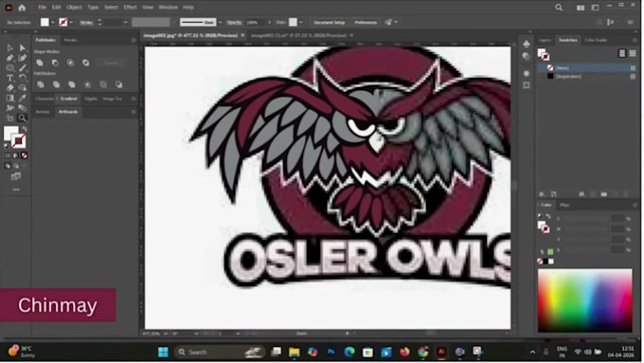Enable Draw Behind mode in toolbox
The width and height of the screenshot is (644, 363).
16,166
